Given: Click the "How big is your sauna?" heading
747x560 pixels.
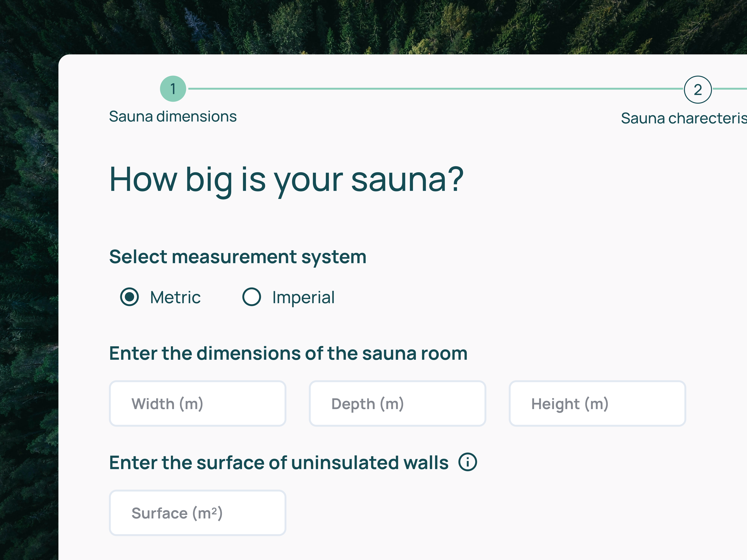Looking at the screenshot, I should tap(286, 180).
